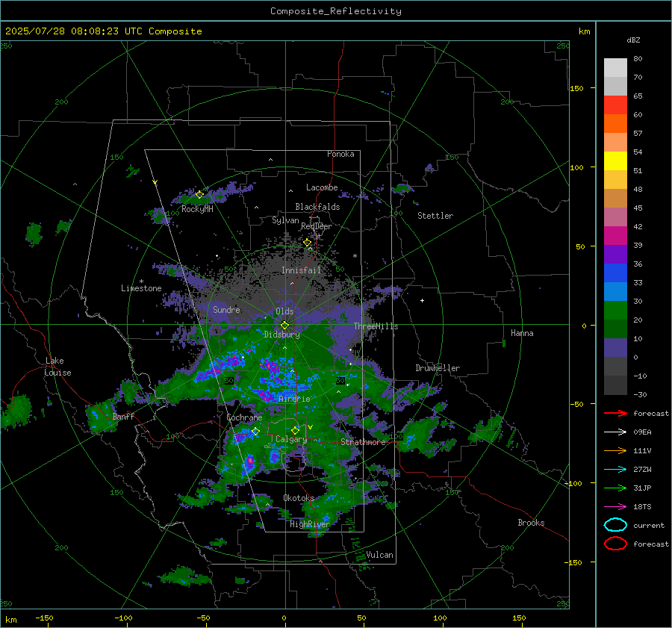Click the Lake Louise label

[58, 367]
